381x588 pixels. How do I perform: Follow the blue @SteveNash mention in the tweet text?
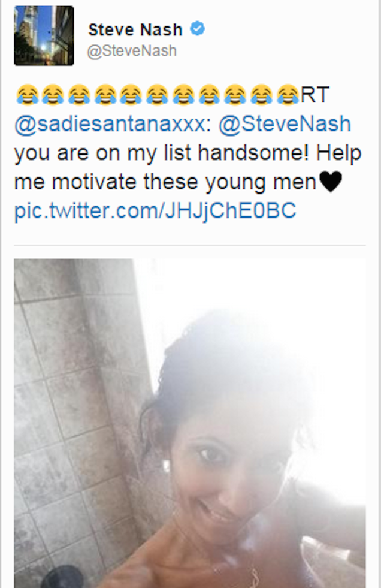coord(285,124)
